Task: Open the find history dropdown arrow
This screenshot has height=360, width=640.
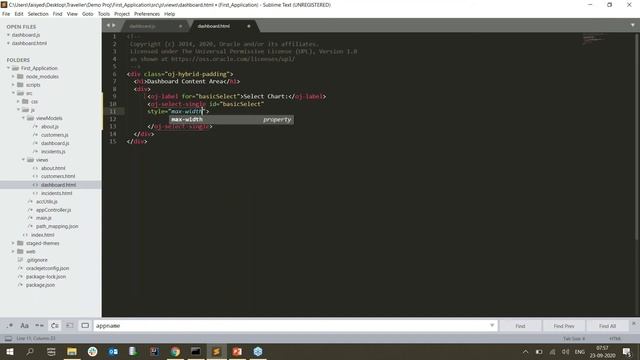Action: [492, 325]
